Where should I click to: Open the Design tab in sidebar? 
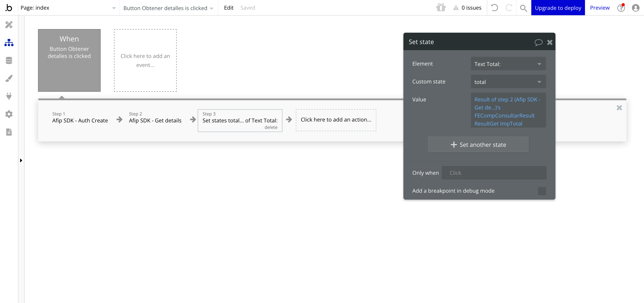point(9,25)
